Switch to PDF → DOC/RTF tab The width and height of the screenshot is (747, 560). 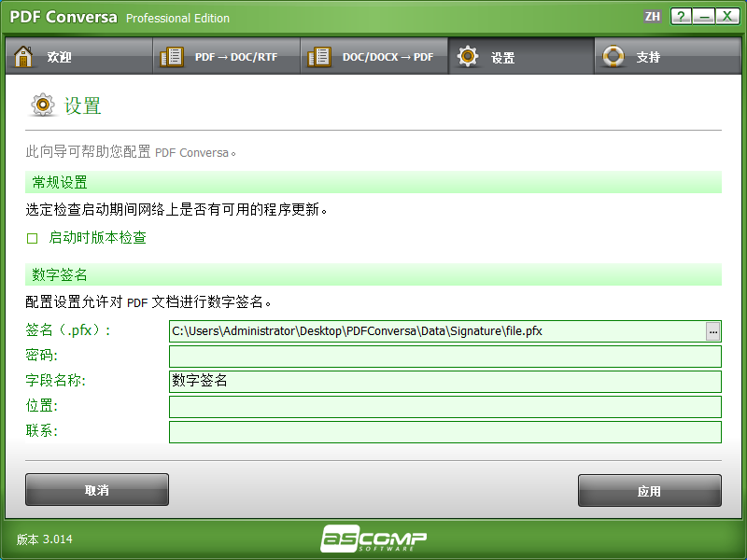(226, 56)
